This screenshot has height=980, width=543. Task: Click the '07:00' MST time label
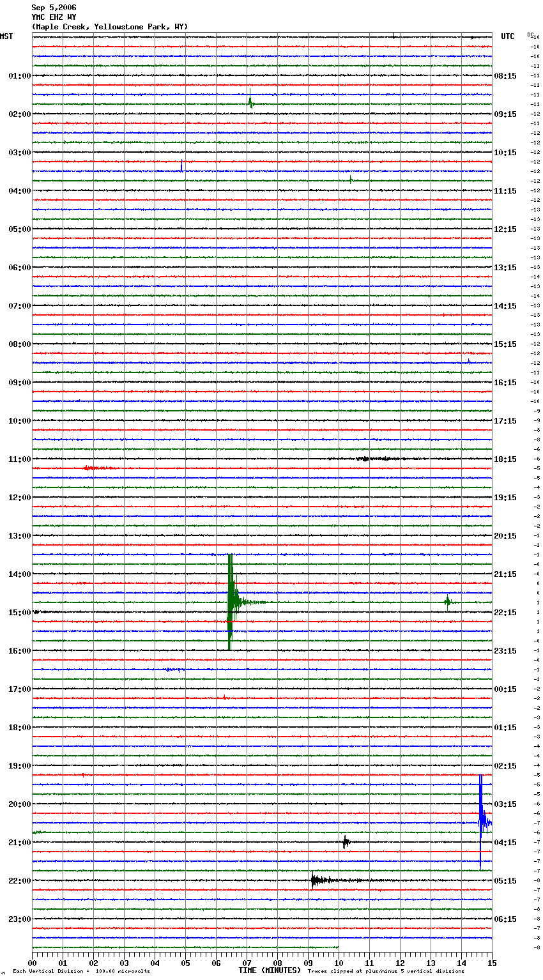19,306
